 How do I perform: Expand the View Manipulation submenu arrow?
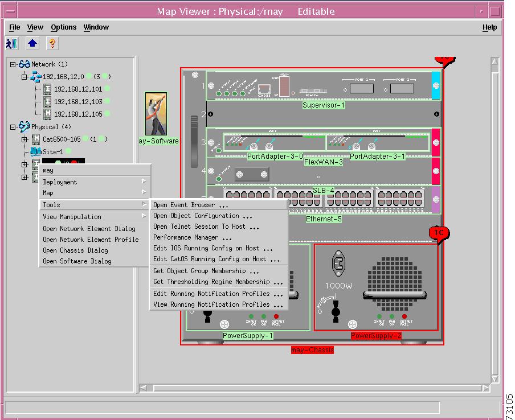(x=144, y=216)
